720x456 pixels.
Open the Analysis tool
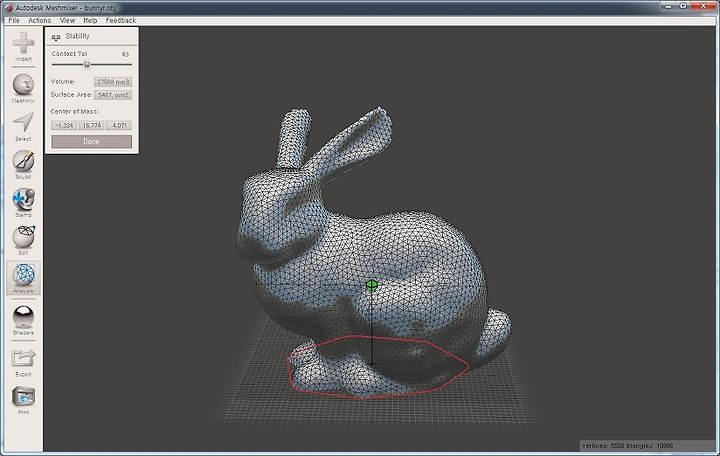(23, 278)
